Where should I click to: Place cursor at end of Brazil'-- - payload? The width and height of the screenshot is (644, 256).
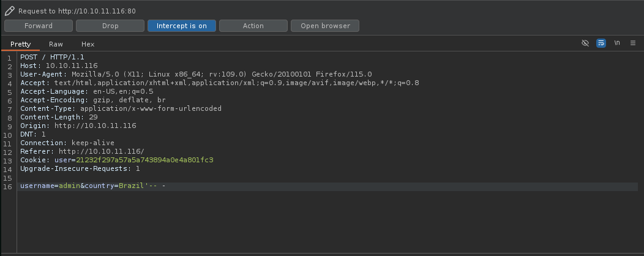coord(165,186)
